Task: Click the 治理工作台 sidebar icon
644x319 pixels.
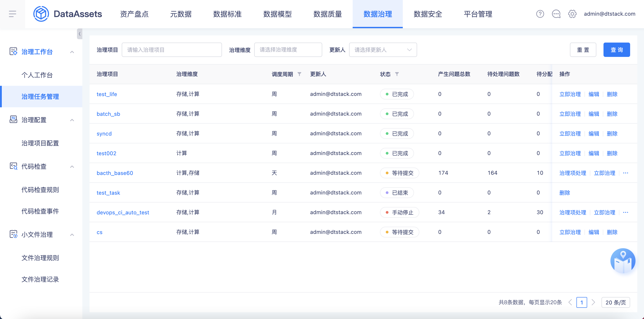Action: coord(13,51)
